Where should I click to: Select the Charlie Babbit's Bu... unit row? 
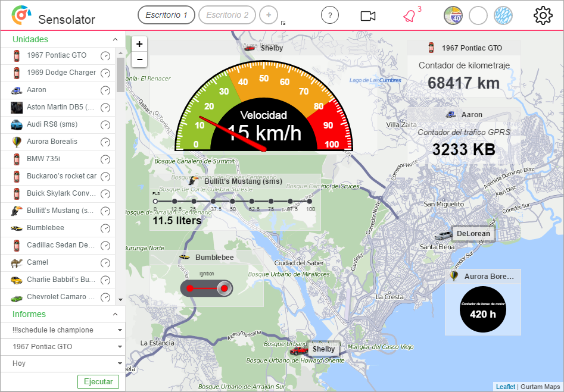[58, 280]
